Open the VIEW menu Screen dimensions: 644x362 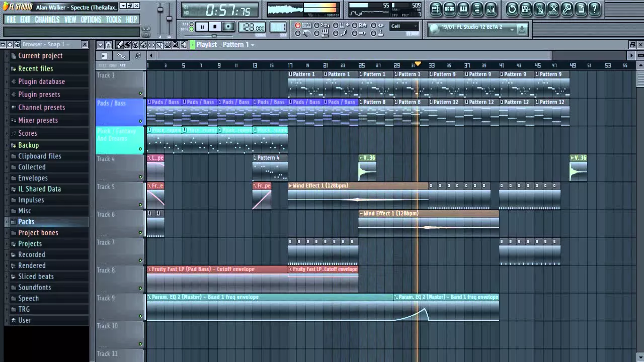70,20
